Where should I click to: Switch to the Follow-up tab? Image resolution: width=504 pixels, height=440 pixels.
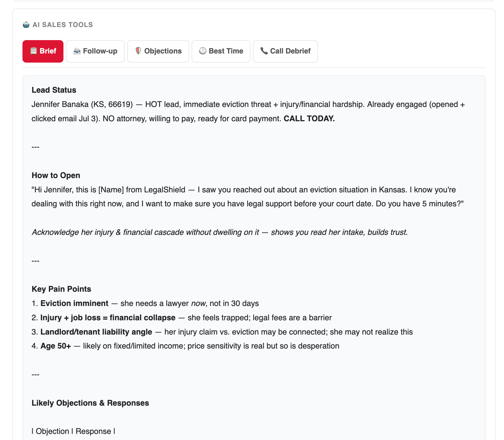coord(95,51)
